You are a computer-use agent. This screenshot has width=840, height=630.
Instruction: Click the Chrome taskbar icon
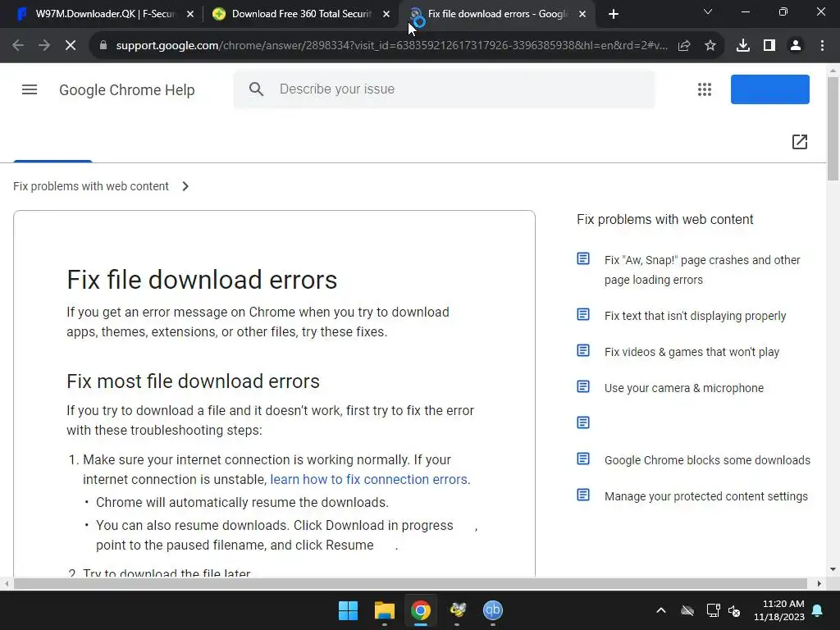pos(421,610)
